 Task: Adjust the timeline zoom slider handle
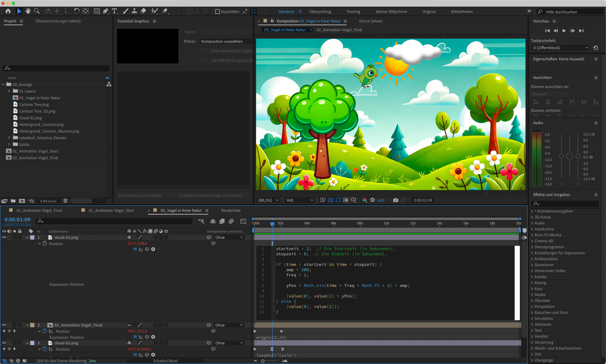coord(263,361)
